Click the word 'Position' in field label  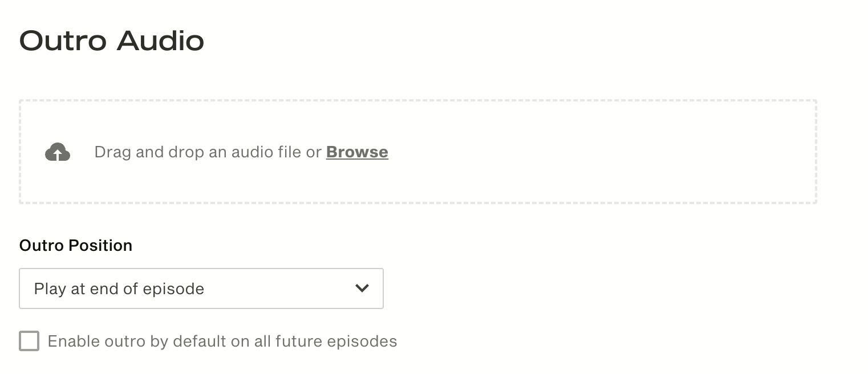click(x=100, y=245)
